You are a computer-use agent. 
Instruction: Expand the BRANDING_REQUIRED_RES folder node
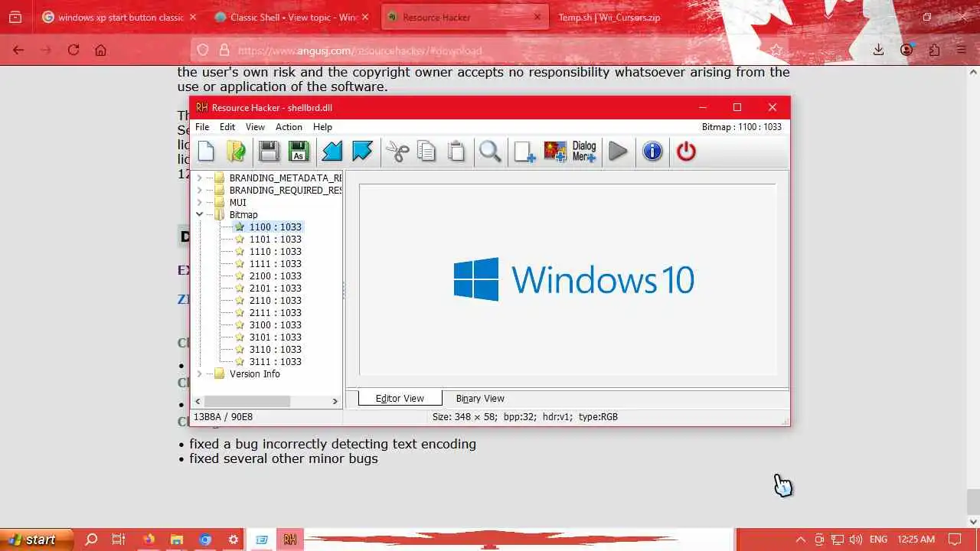pos(200,190)
